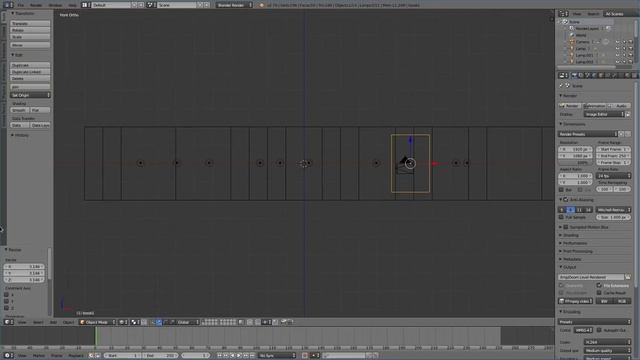Click the Scale tool button
Viewport: 640px width, 360px height.
click(x=30, y=37)
